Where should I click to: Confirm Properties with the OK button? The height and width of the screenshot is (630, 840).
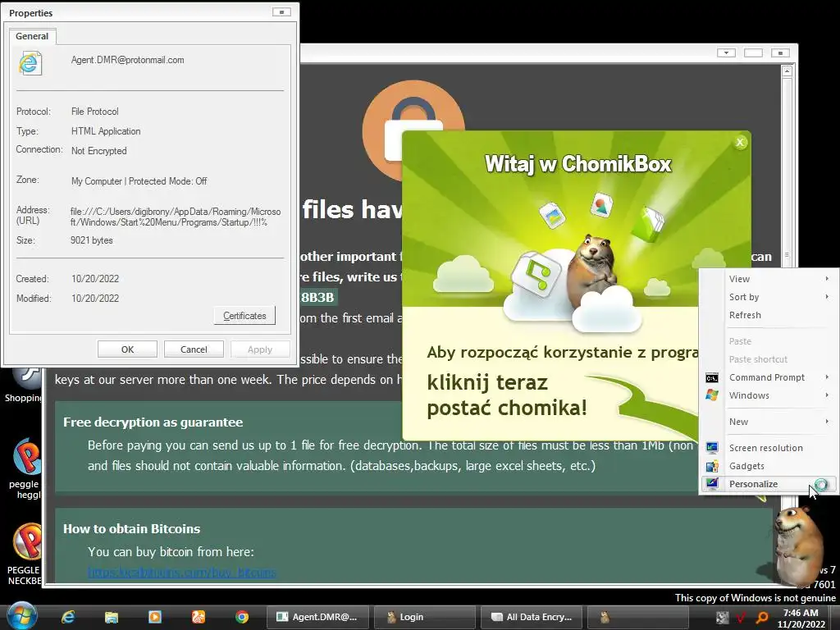click(x=127, y=349)
